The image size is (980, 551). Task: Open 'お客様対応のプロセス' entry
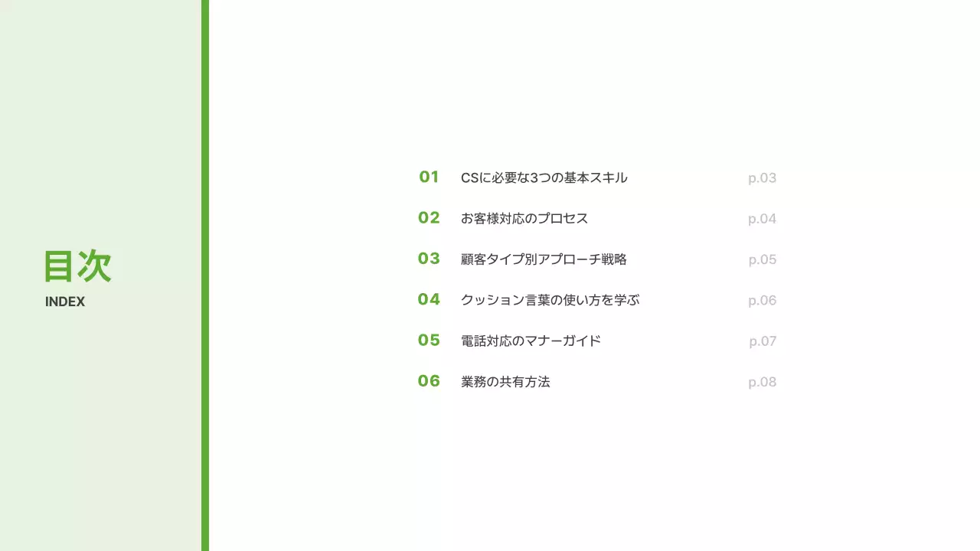pyautogui.click(x=524, y=218)
